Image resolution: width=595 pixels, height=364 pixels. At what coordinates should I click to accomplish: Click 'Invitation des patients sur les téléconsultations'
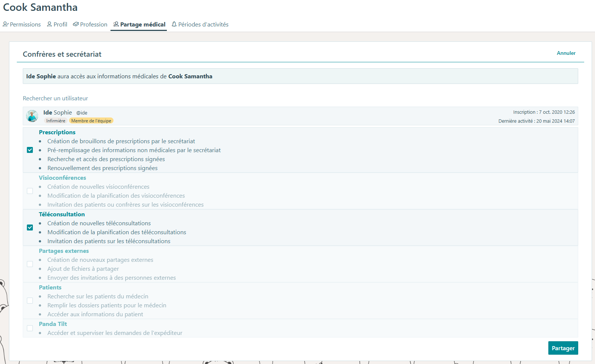click(x=109, y=241)
